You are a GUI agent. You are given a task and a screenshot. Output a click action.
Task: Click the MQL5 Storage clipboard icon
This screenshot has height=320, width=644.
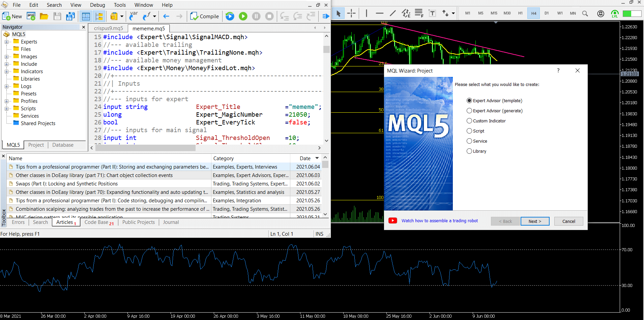114,16
